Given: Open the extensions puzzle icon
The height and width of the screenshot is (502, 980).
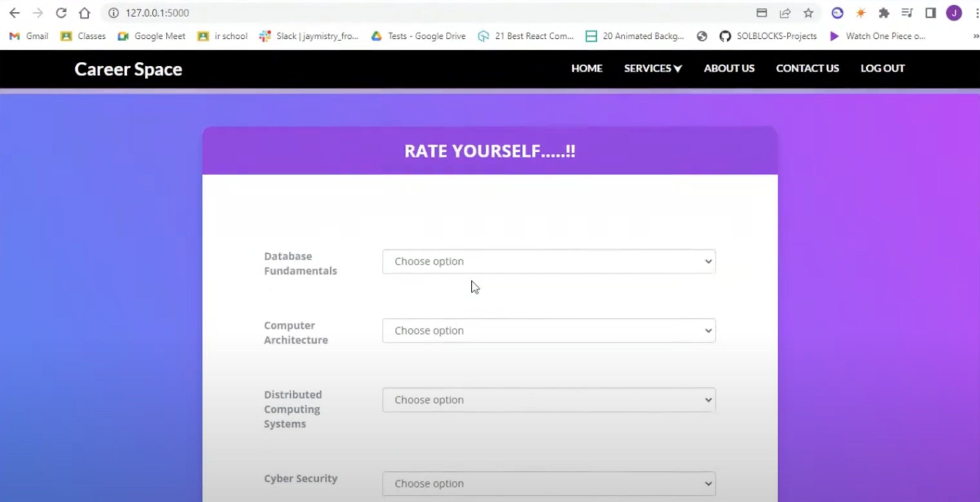Looking at the screenshot, I should (884, 13).
